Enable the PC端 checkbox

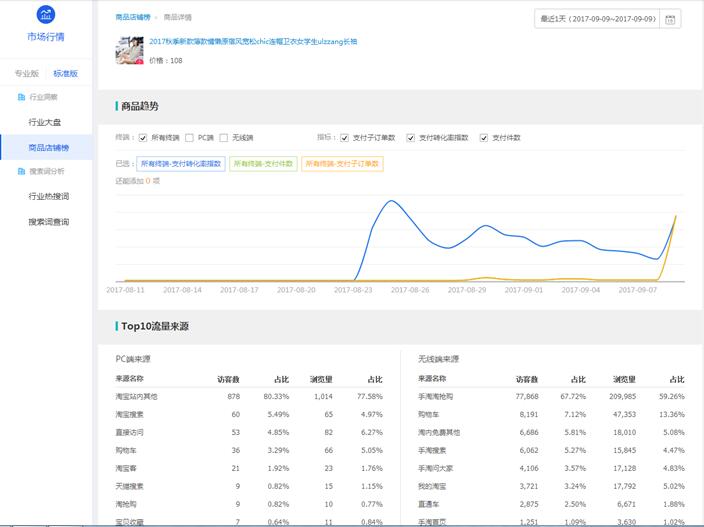[189, 138]
